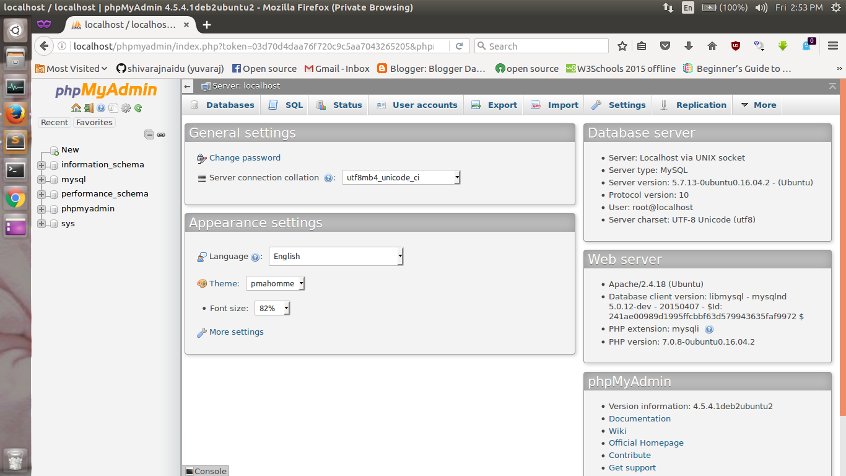Screen dimensions: 846x476
Task: Open the Most Visited bookmarks dropdown
Action: [71, 69]
